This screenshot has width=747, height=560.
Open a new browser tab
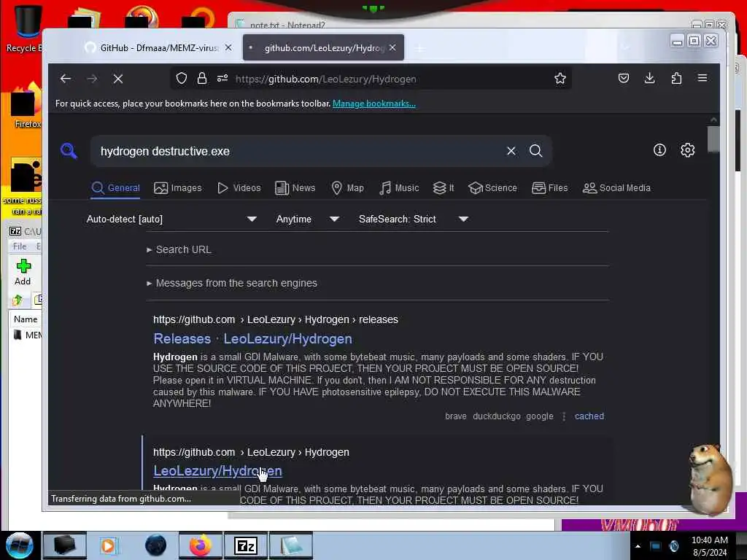[419, 49]
